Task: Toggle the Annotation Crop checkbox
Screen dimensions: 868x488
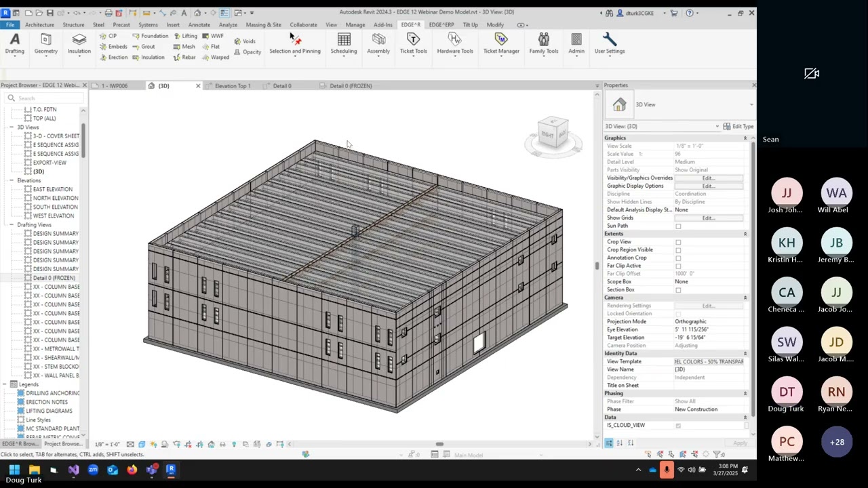Action: click(x=678, y=258)
